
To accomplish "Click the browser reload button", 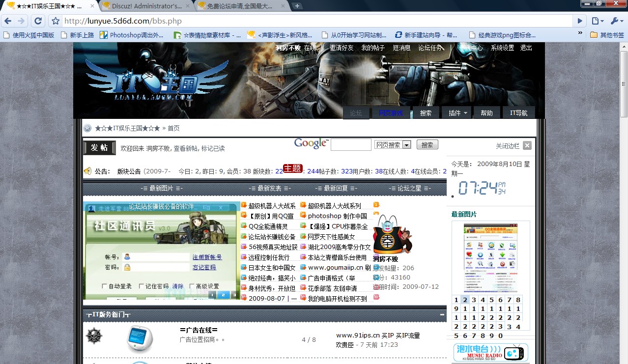I will coord(38,21).
